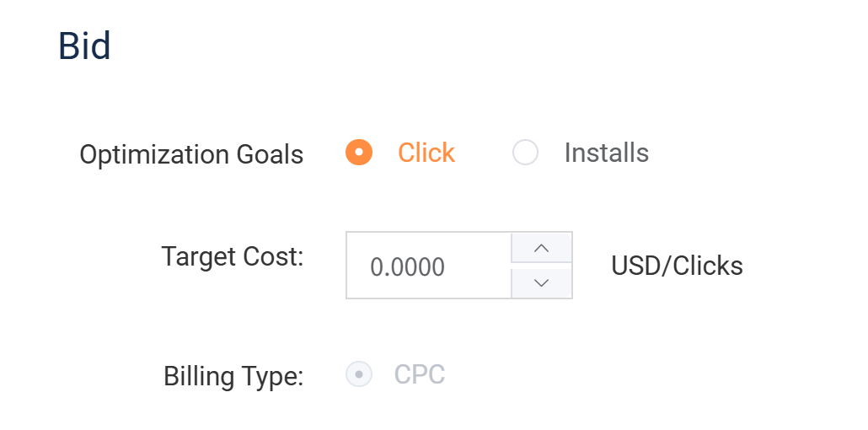Click the "Installs" option label text

pyautogui.click(x=606, y=153)
